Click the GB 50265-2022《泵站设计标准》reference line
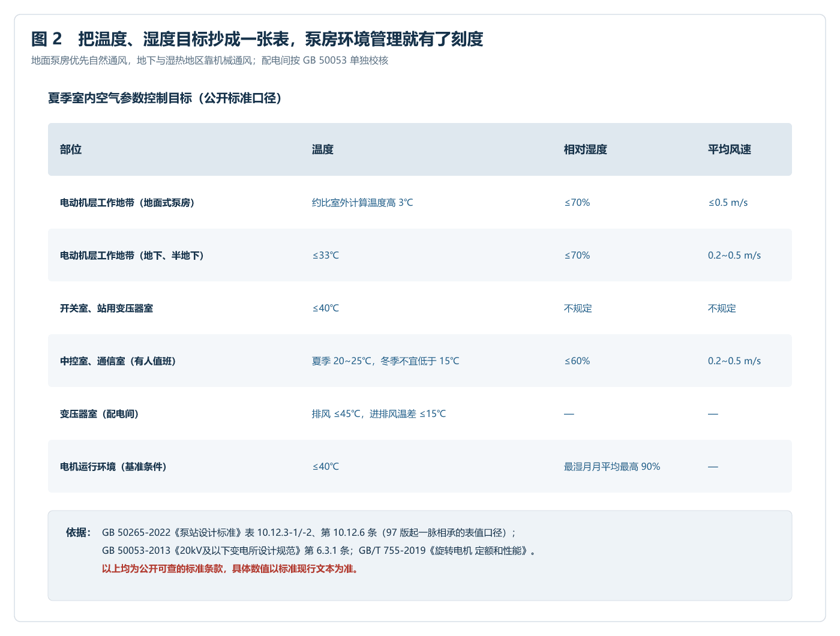Image resolution: width=840 pixels, height=636 pixels. [x=309, y=533]
